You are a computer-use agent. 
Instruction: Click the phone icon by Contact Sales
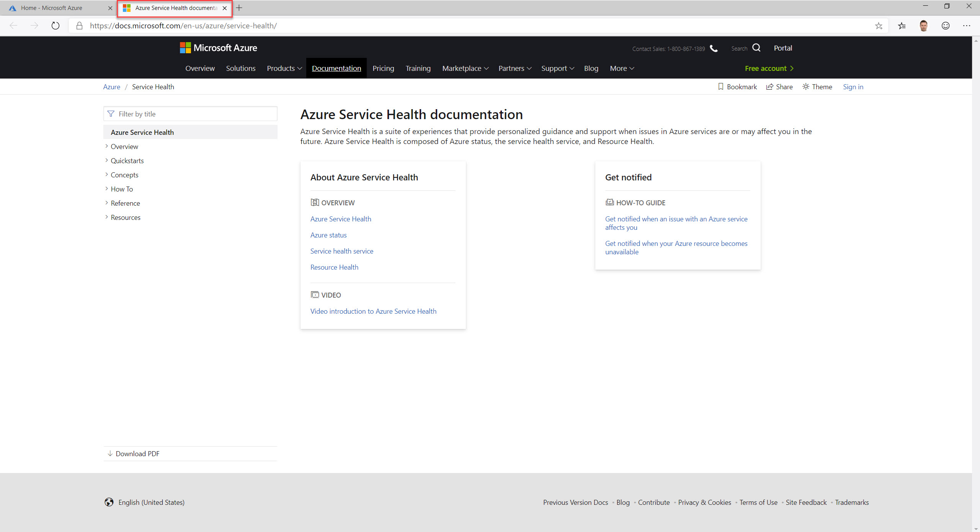(x=714, y=48)
